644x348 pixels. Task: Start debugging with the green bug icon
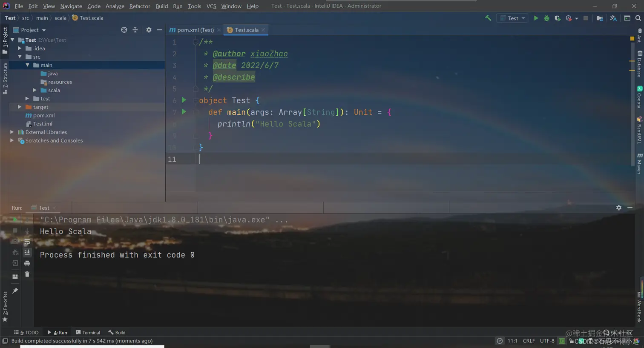tap(546, 18)
